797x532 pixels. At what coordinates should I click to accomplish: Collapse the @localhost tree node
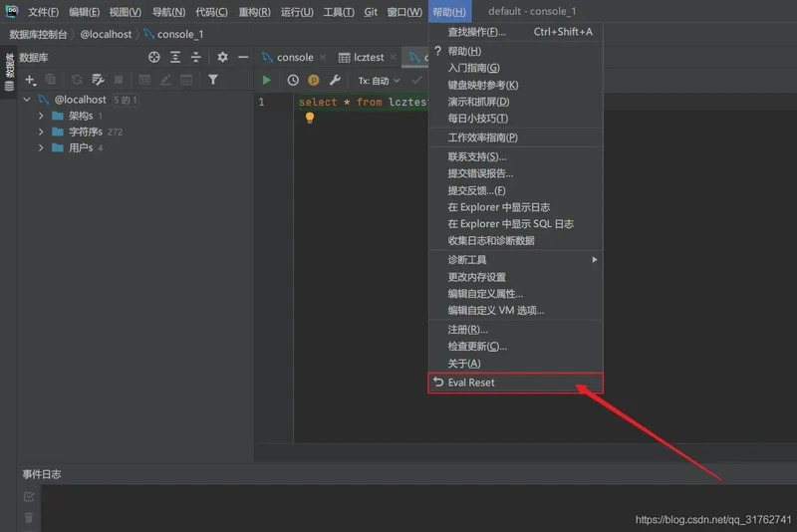pos(27,101)
